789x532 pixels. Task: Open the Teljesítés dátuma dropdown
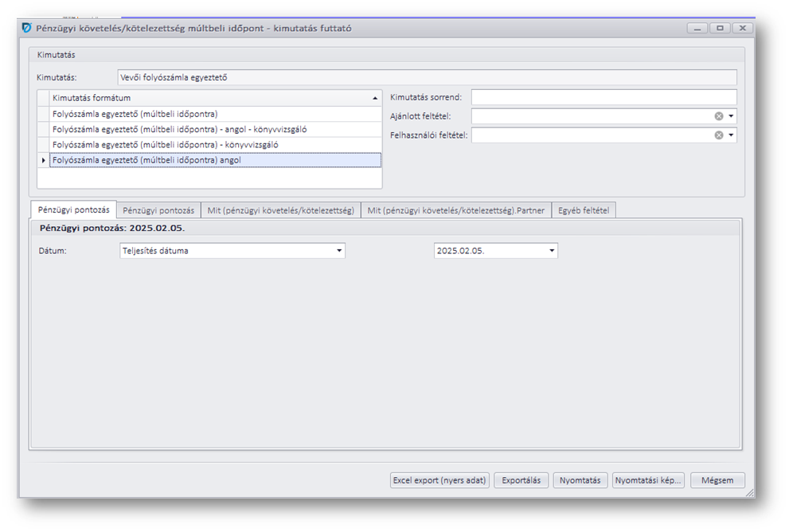pyautogui.click(x=339, y=251)
